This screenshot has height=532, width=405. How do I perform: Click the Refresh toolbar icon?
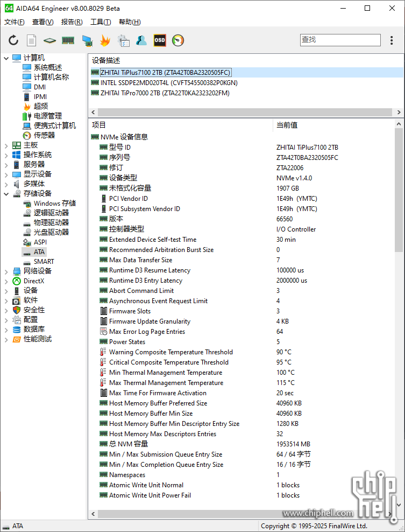pyautogui.click(x=13, y=40)
